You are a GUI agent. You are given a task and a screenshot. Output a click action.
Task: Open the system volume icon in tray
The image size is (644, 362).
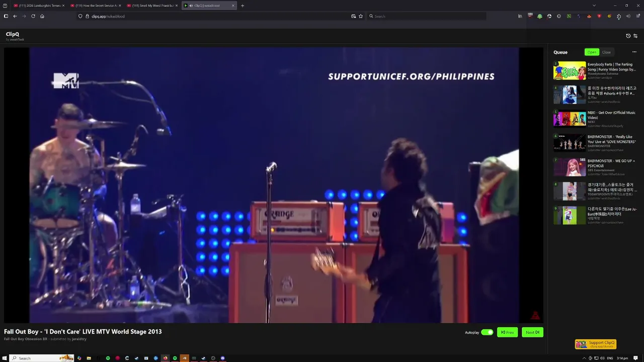click(x=603, y=358)
